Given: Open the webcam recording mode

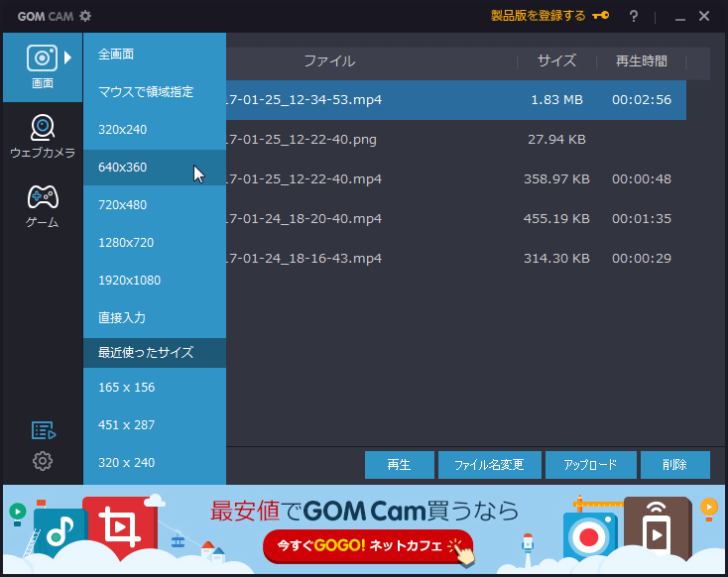Looking at the screenshot, I should (43, 137).
